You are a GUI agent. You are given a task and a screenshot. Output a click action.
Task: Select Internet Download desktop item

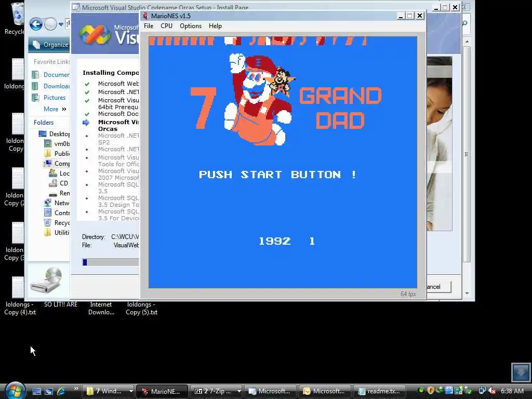tap(101, 309)
